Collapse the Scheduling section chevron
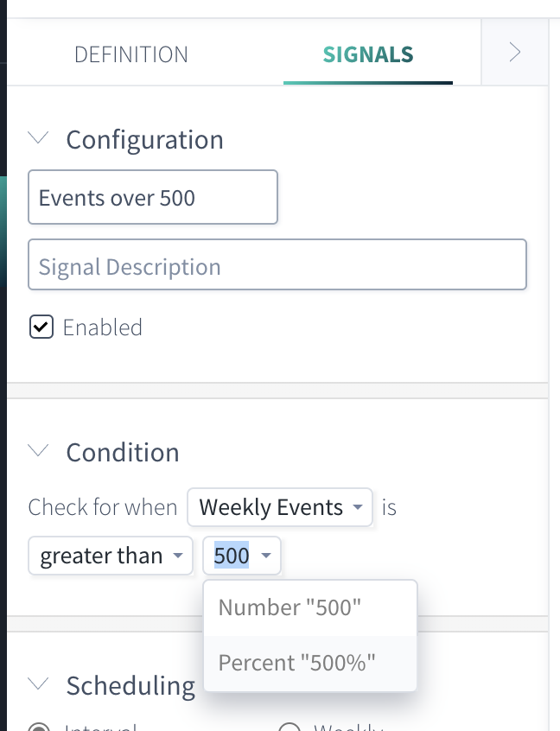 (38, 684)
